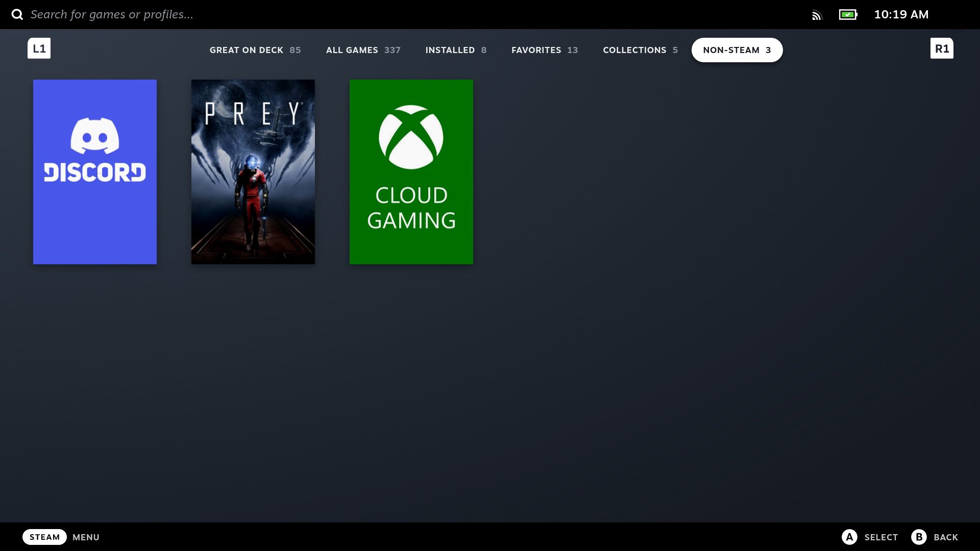Launch Prey non-Steam shortcut

254,171
